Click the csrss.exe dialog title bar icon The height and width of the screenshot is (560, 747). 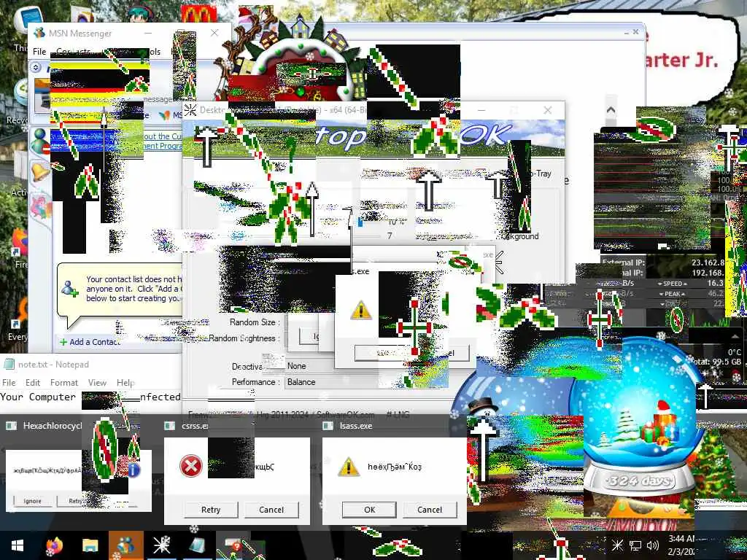coord(169,426)
